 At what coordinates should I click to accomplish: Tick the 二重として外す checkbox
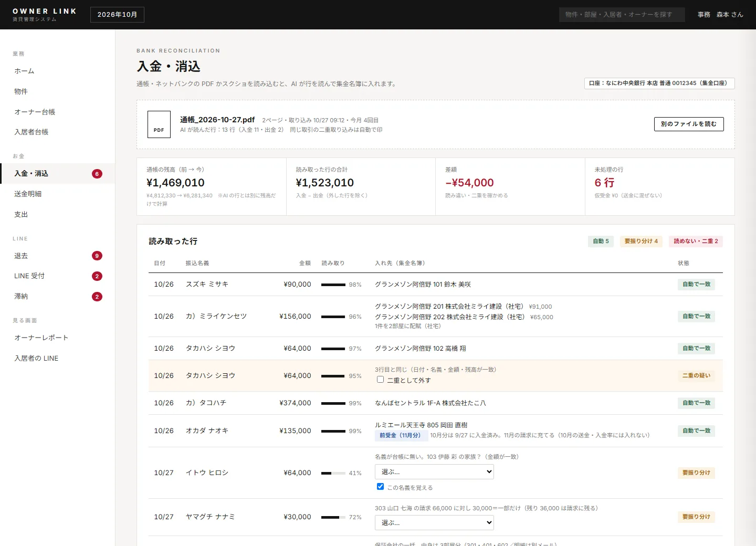coord(380,380)
